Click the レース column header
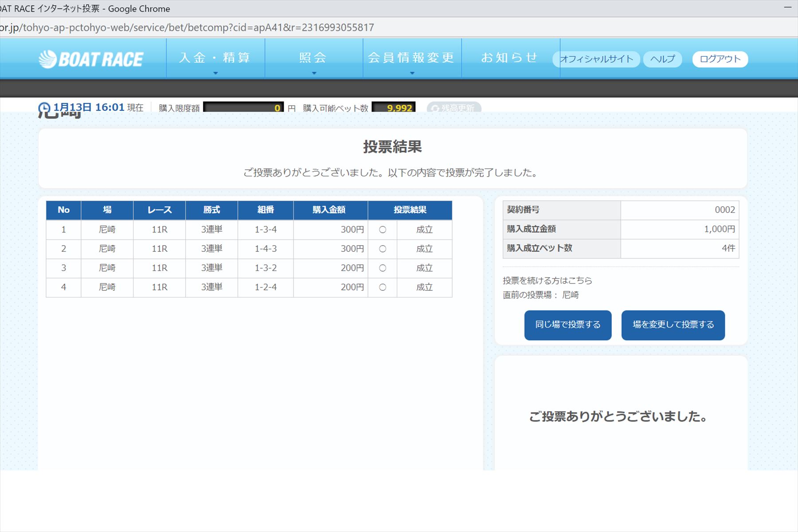The image size is (798, 532). pos(159,210)
